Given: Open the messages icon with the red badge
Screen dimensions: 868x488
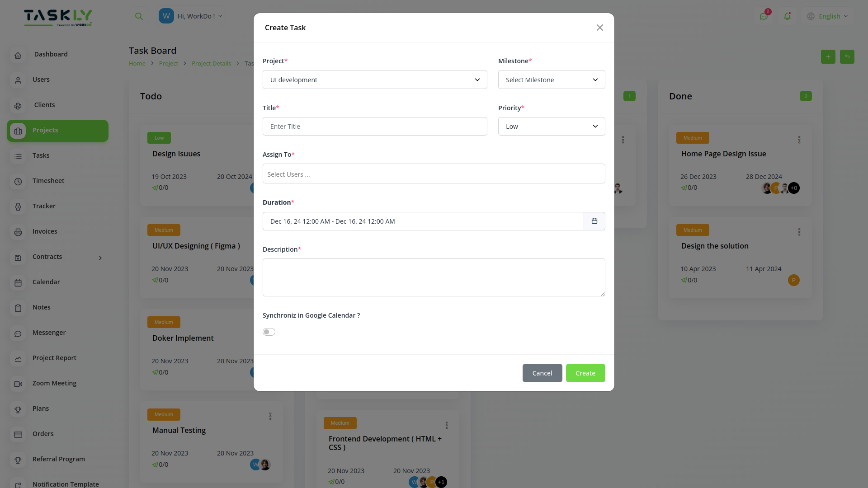Looking at the screenshot, I should coord(764,16).
